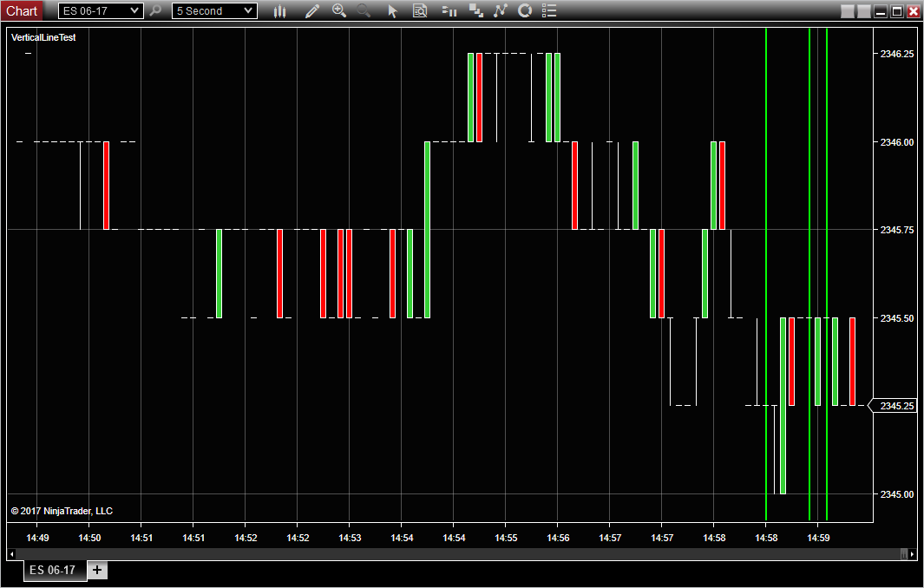Viewport: 924px width, 588px height.
Task: Open chart Properties list icon
Action: point(549,10)
